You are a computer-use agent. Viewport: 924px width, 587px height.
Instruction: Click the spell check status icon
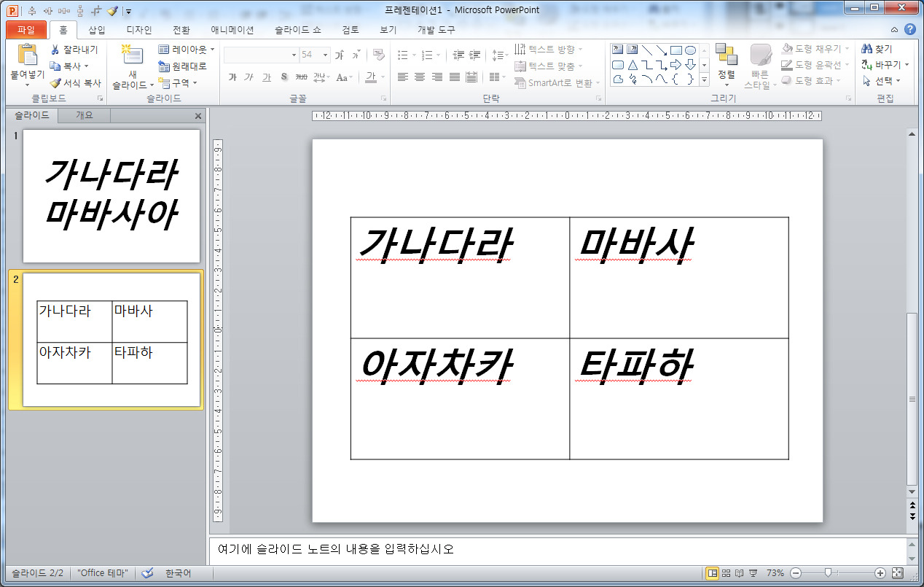click(x=148, y=573)
